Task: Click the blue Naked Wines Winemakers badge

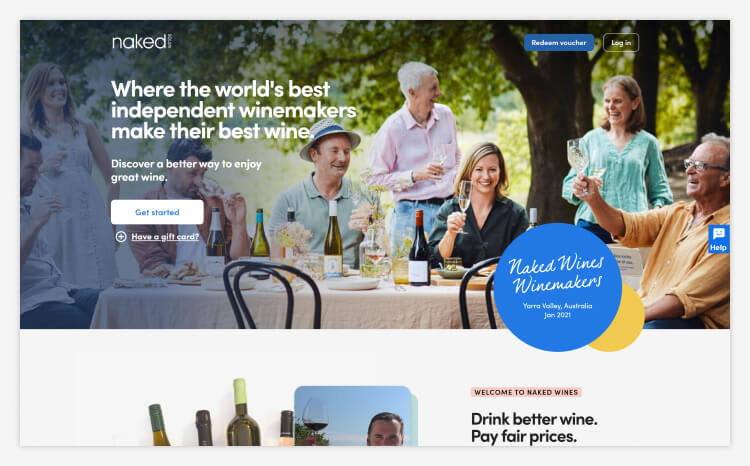Action: tap(557, 287)
